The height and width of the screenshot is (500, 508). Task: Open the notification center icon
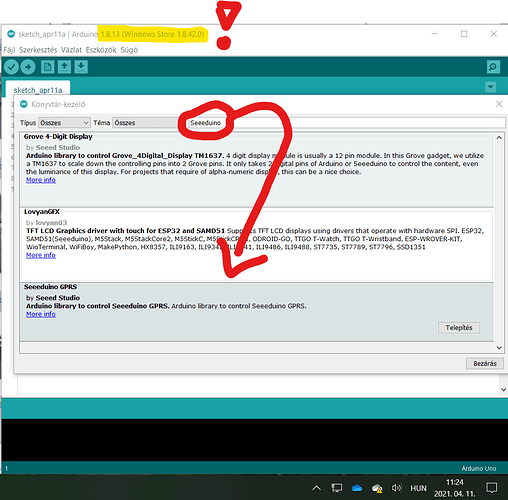pos(492,488)
